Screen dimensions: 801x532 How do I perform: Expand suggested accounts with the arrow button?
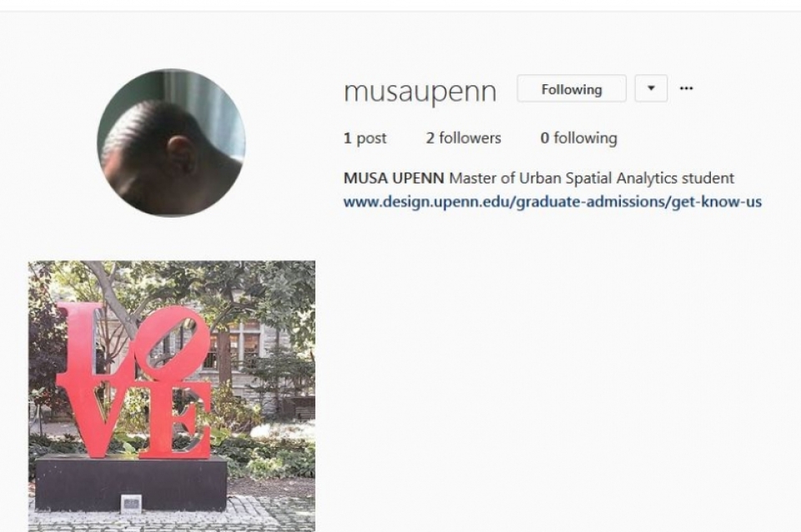tap(651, 88)
